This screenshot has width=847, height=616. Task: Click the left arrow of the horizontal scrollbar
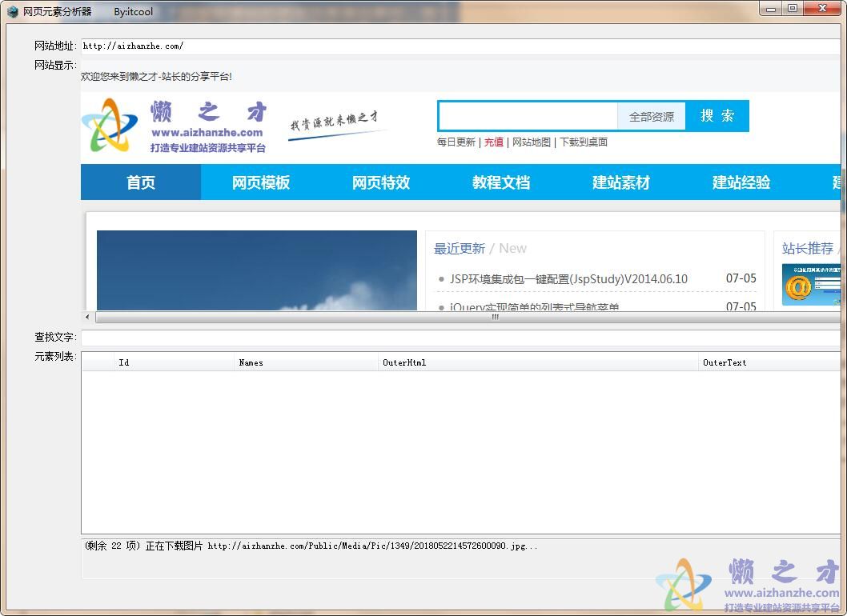pyautogui.click(x=87, y=317)
